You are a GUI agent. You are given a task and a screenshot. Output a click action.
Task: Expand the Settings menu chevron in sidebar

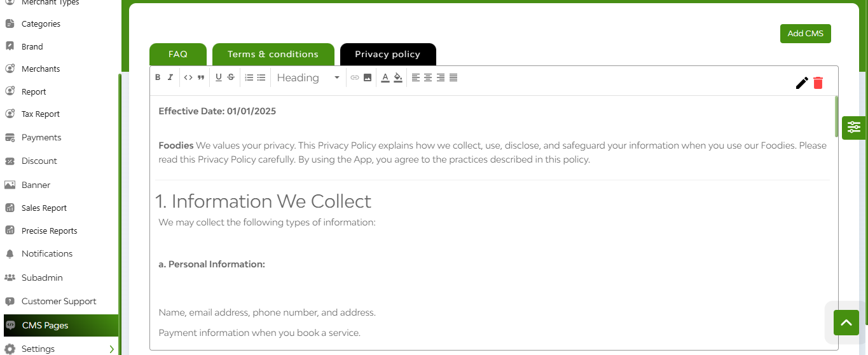pyautogui.click(x=112, y=349)
